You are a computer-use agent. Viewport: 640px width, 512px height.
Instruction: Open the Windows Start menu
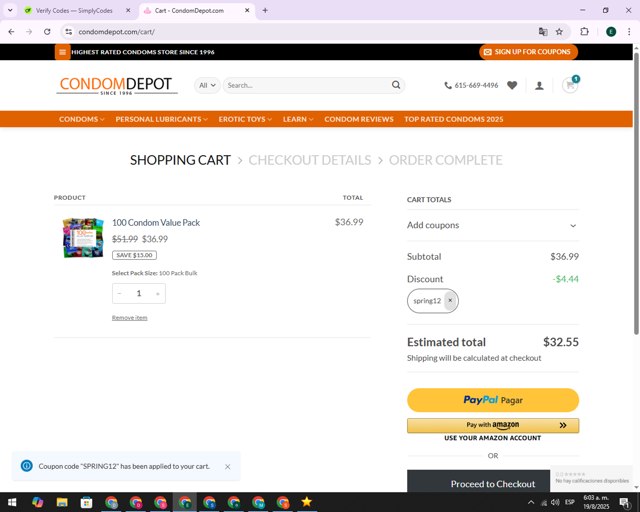12,502
